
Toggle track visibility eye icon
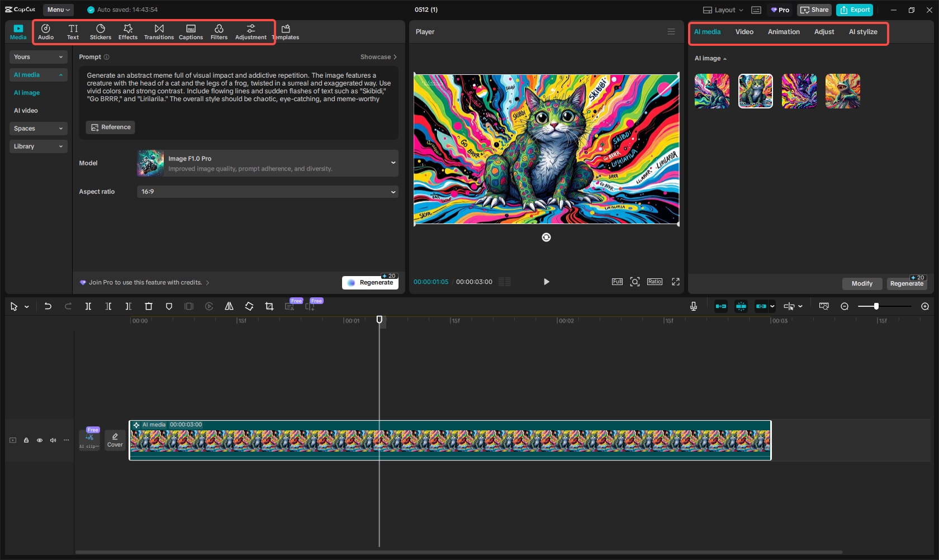click(x=40, y=440)
